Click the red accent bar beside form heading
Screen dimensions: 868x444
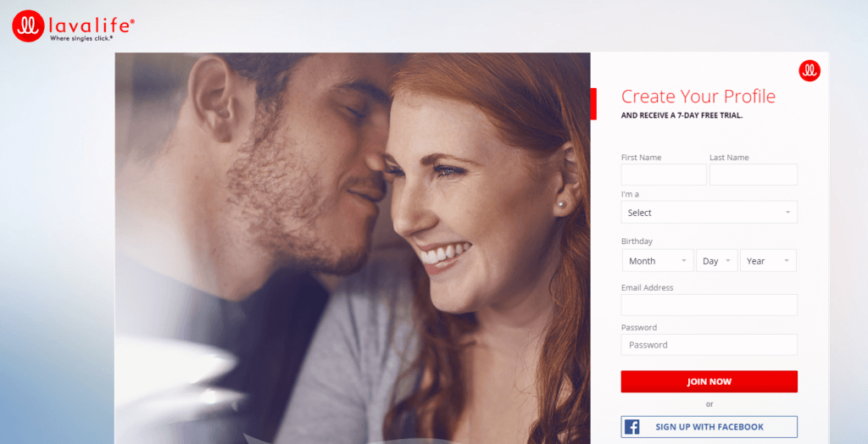click(x=593, y=103)
